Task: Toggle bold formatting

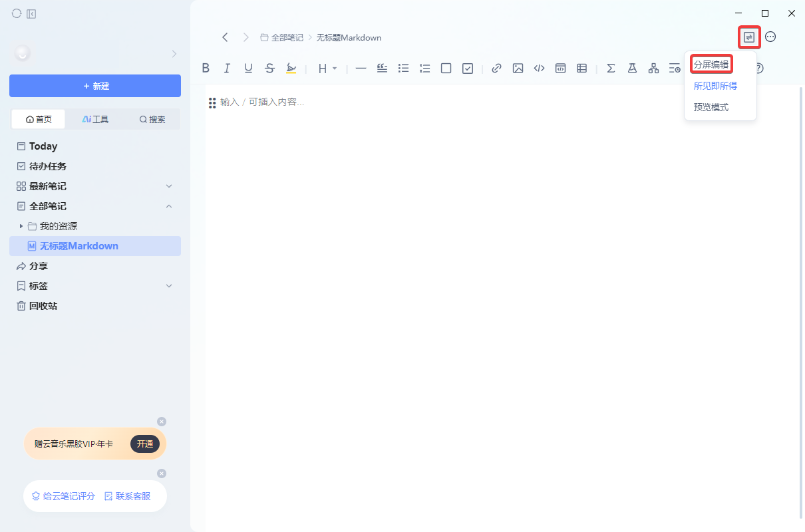Action: click(x=206, y=68)
